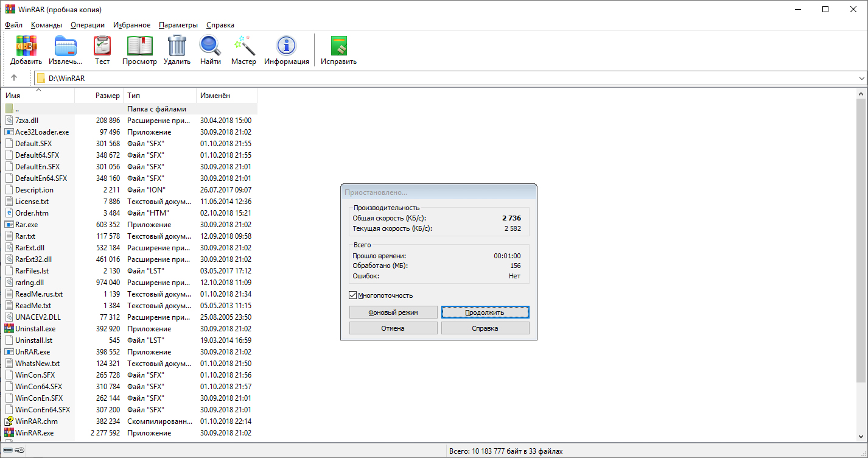868x458 pixels.
Task: Select the file name WhatsNew.txt
Action: pyautogui.click(x=37, y=364)
